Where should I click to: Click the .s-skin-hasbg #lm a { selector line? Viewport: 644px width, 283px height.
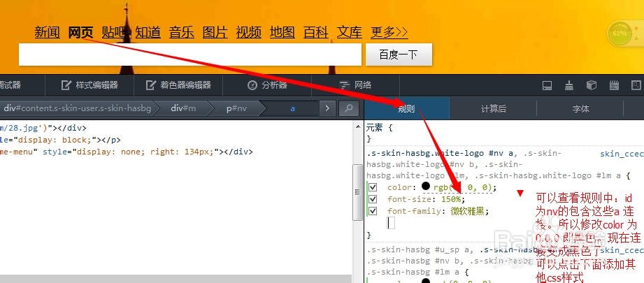(417, 272)
